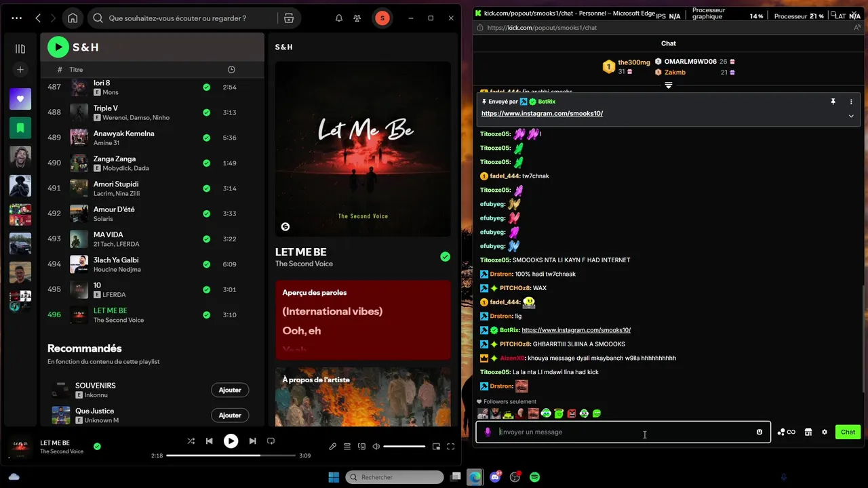Select track Amori Stupidi

[153, 188]
